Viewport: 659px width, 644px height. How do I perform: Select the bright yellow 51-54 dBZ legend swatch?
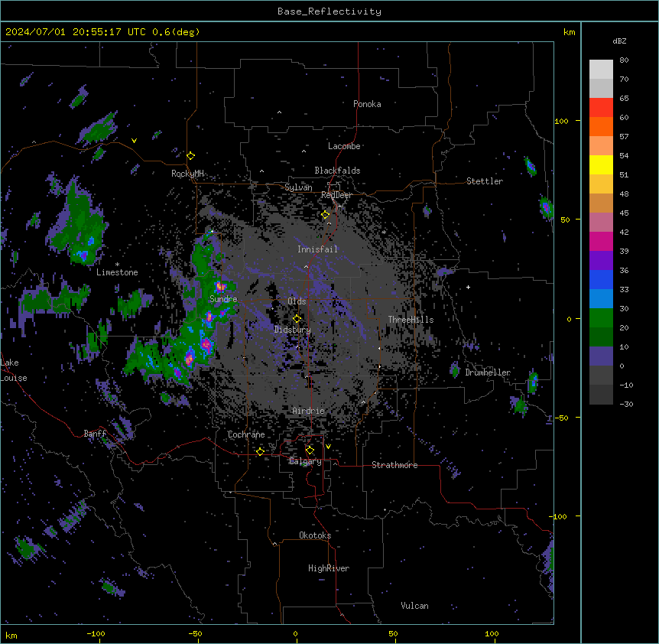point(601,164)
